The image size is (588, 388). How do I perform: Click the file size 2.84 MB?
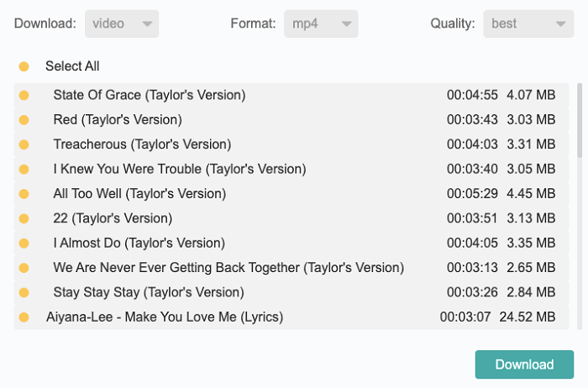click(x=531, y=292)
